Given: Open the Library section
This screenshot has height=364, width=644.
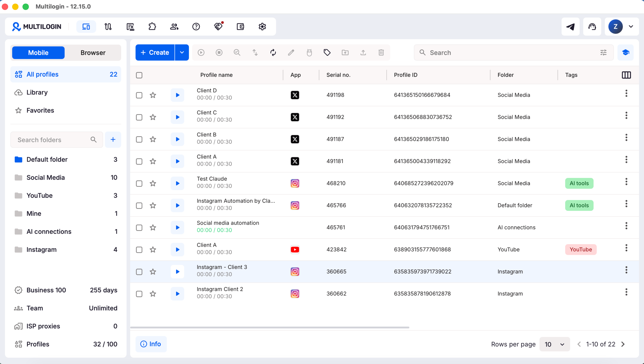Looking at the screenshot, I should point(66,92).
